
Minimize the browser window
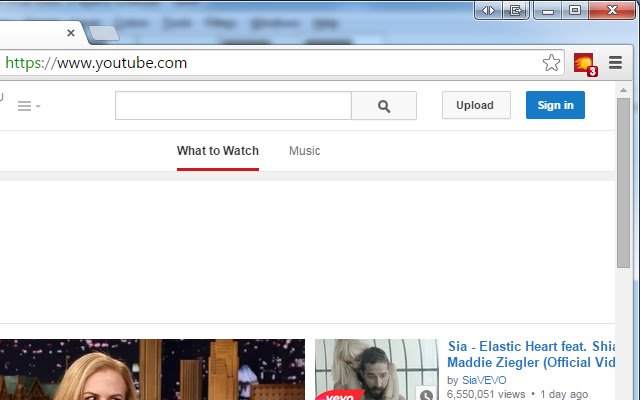[x=548, y=10]
